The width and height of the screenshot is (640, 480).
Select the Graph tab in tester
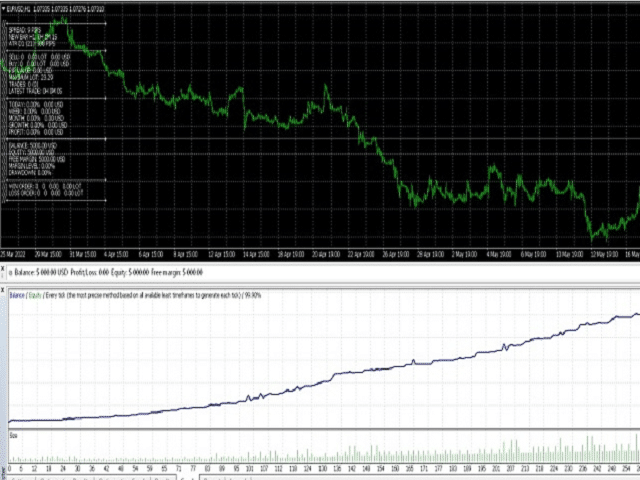[187, 478]
